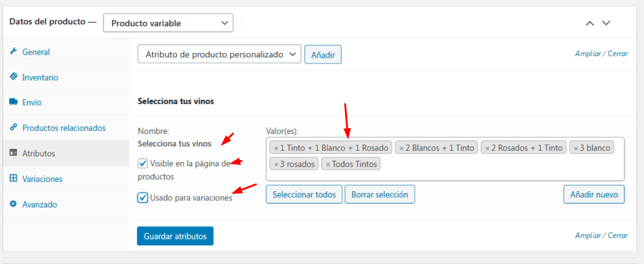Screen dimensions: 644x264
Task: Open the General tab
Action: (x=66, y=52)
